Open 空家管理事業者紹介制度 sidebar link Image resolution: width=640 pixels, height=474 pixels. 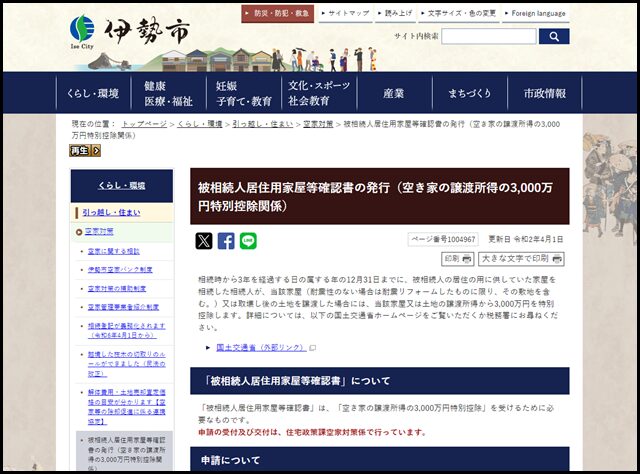coord(123,307)
